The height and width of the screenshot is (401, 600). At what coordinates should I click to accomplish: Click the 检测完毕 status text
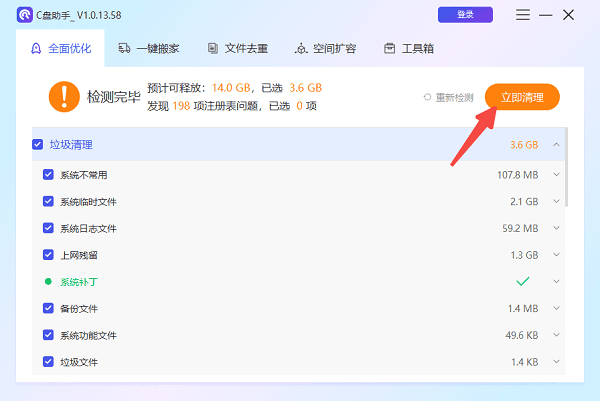(114, 97)
